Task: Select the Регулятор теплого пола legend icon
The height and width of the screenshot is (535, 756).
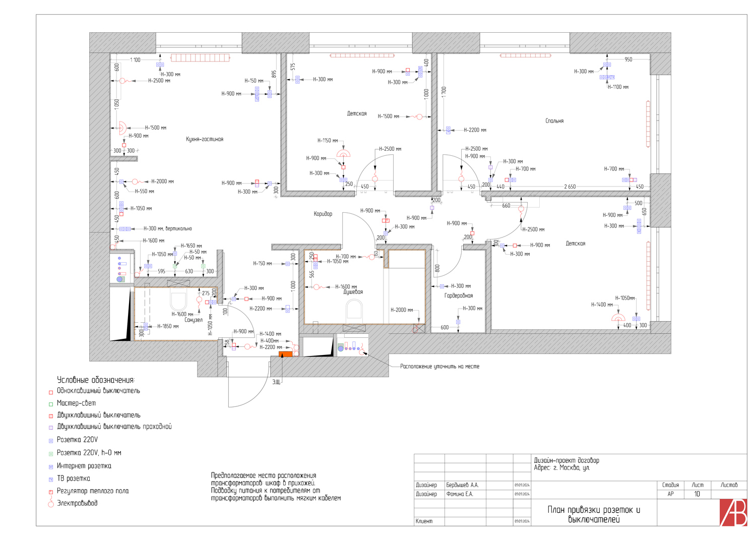Action: 51,492
